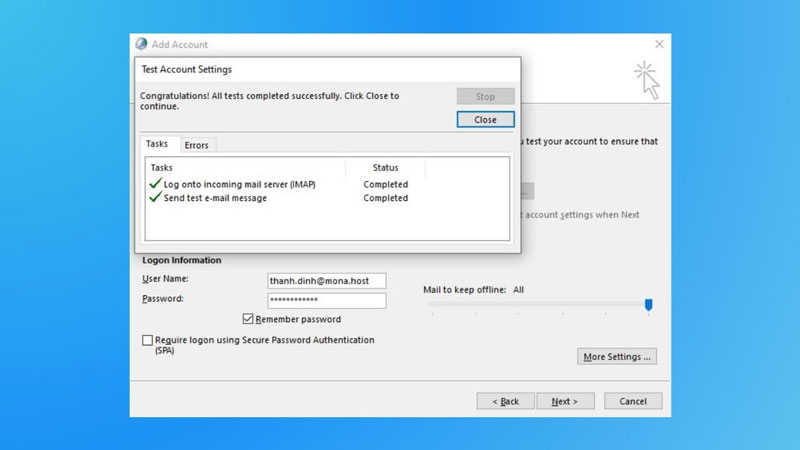Click Completed status for IMAP logon task
The width and height of the screenshot is (800, 450).
(x=386, y=184)
